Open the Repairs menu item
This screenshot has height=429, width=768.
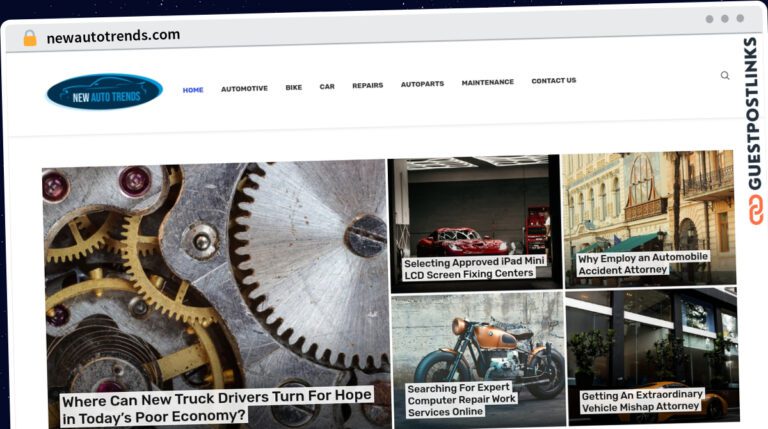coord(368,85)
